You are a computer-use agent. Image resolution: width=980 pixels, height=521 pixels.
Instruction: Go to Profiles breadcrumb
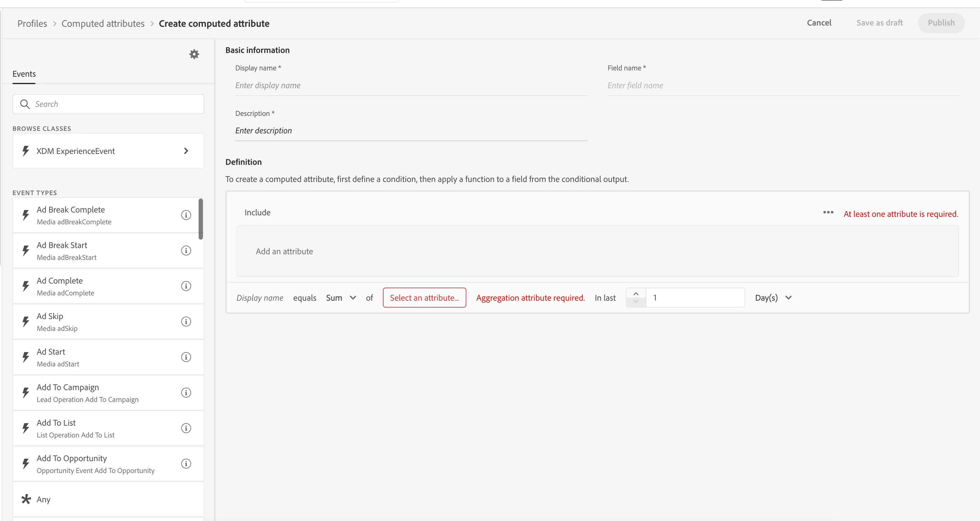[x=32, y=24]
